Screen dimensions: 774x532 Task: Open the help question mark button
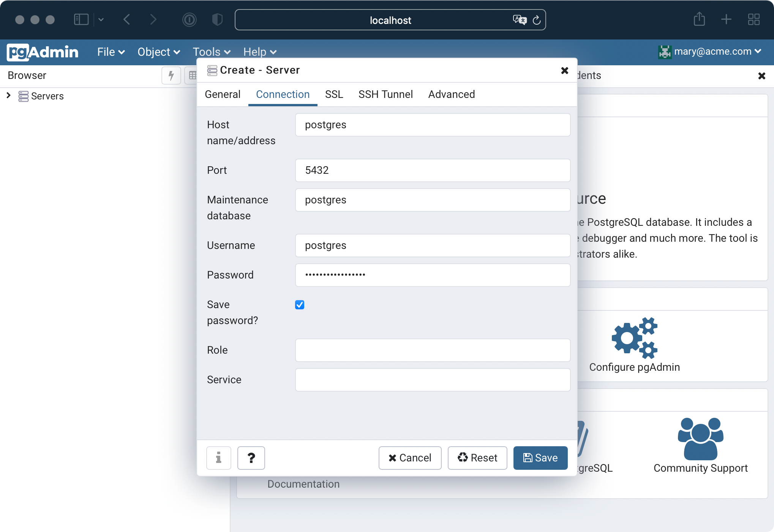tap(251, 458)
